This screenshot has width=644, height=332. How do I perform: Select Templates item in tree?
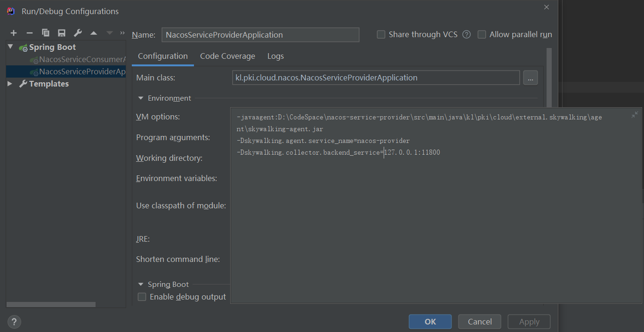coord(48,84)
